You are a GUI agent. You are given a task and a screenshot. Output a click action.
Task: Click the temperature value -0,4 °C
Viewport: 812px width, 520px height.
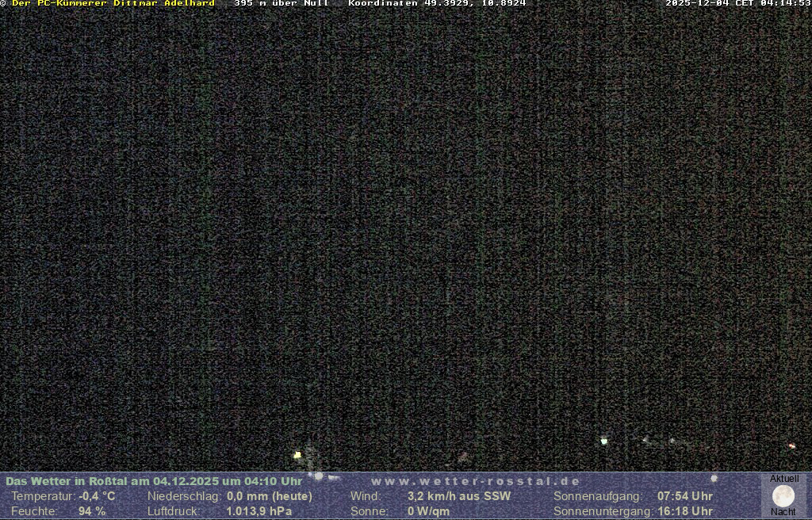[97, 496]
